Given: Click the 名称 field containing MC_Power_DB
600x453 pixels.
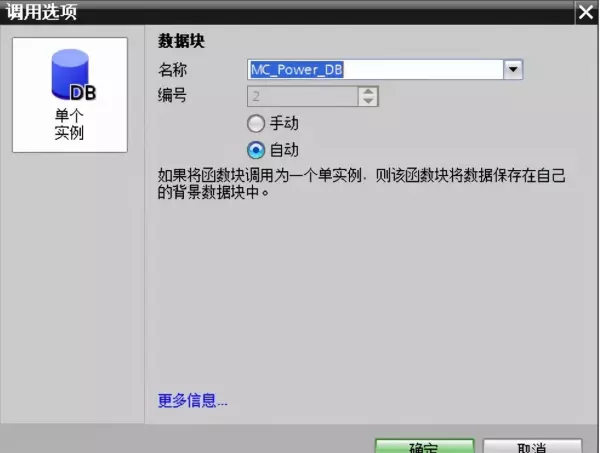Looking at the screenshot, I should 375,70.
